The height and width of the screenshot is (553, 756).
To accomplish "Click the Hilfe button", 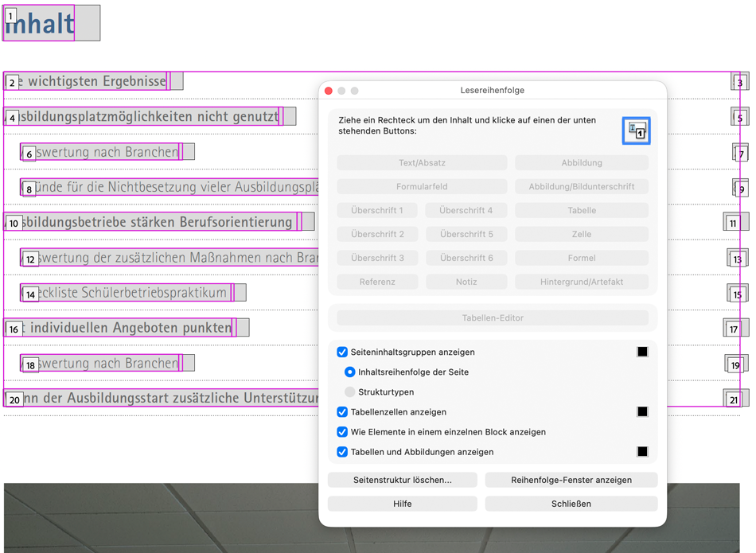I will 403,504.
